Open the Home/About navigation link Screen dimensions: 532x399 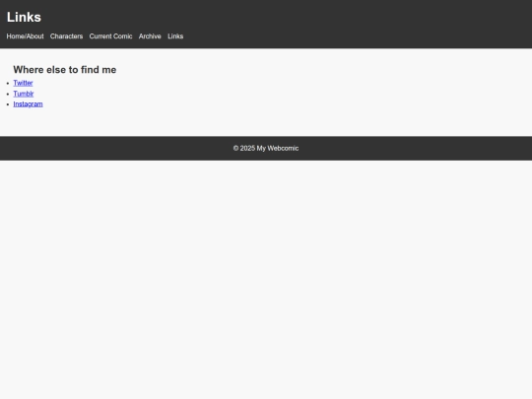click(25, 36)
